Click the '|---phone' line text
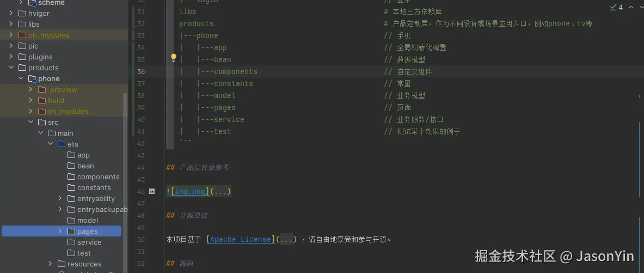This screenshot has height=273, width=644. [199, 36]
